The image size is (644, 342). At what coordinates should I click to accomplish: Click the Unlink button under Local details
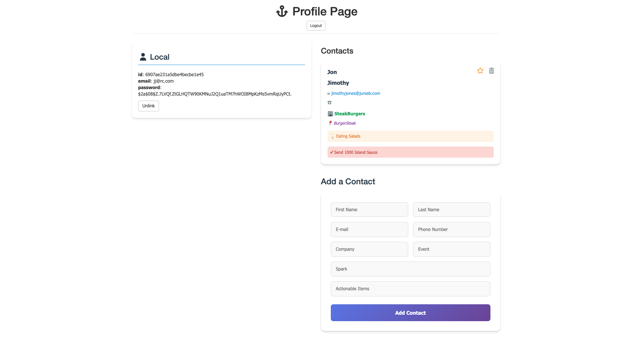tap(148, 106)
